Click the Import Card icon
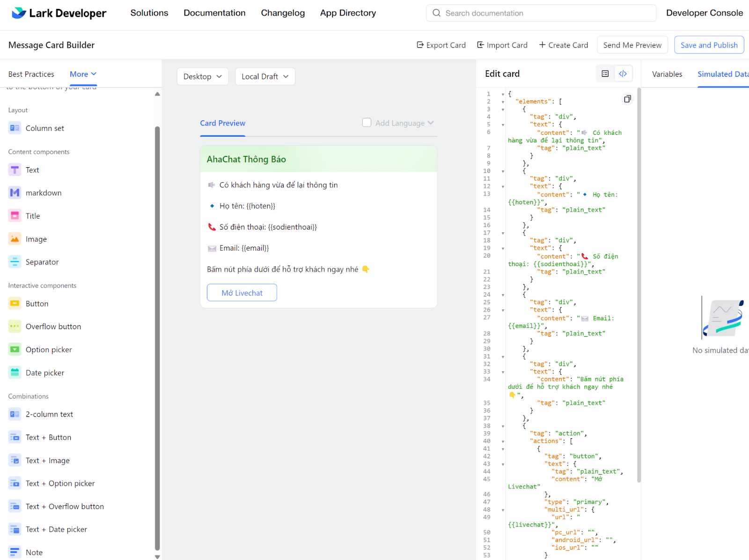Viewport: 749px width, 560px height. click(x=480, y=45)
